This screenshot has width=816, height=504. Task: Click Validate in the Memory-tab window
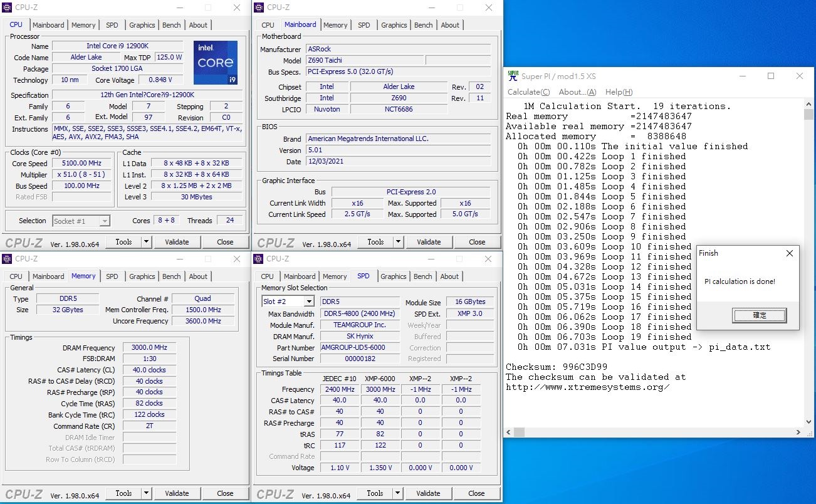click(x=177, y=493)
